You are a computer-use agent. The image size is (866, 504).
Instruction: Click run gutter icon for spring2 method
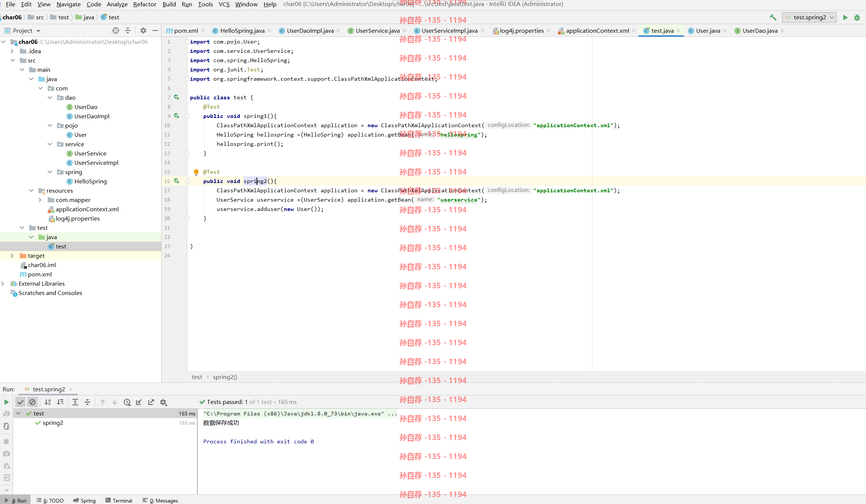click(x=176, y=181)
